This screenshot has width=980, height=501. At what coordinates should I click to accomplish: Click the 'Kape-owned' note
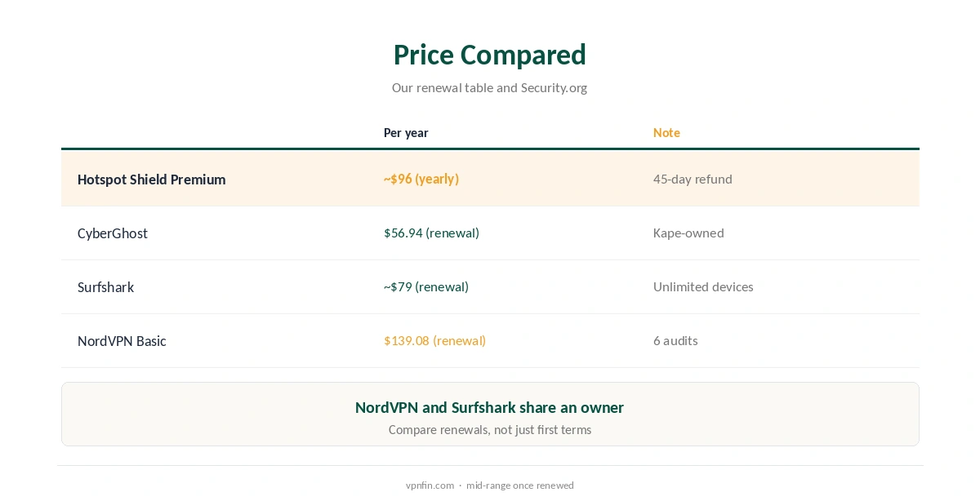688,233
